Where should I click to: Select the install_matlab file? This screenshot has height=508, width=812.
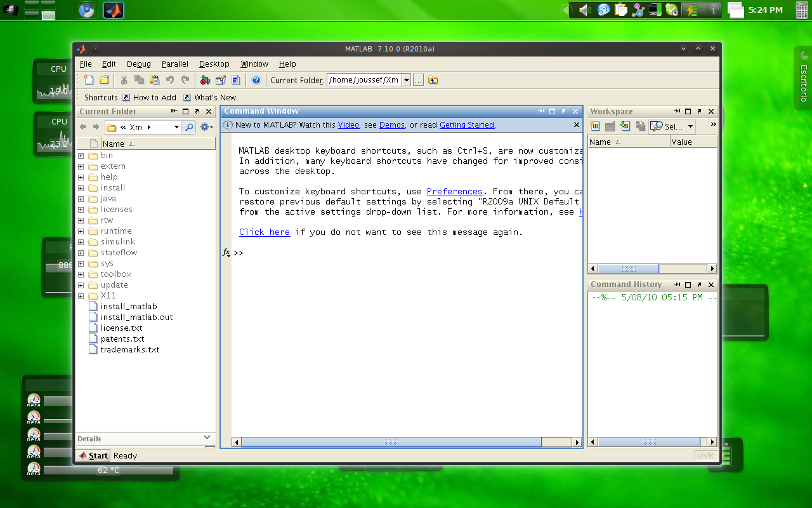pos(128,307)
